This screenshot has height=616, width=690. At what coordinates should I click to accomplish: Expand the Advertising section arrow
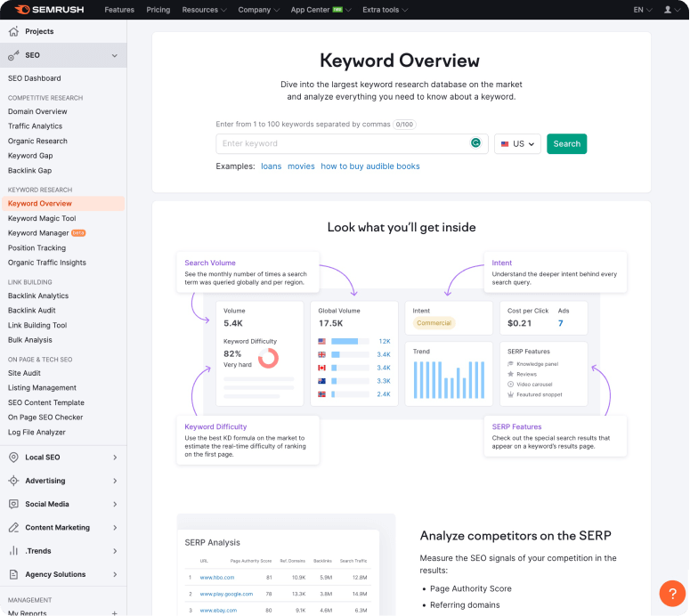point(115,481)
